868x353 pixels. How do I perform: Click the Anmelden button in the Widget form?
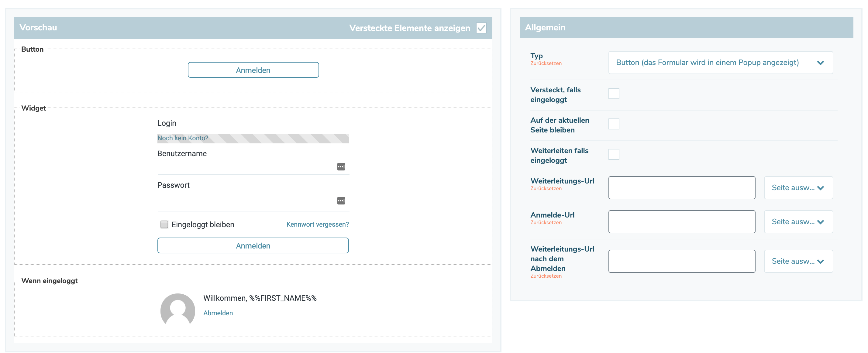pos(253,245)
